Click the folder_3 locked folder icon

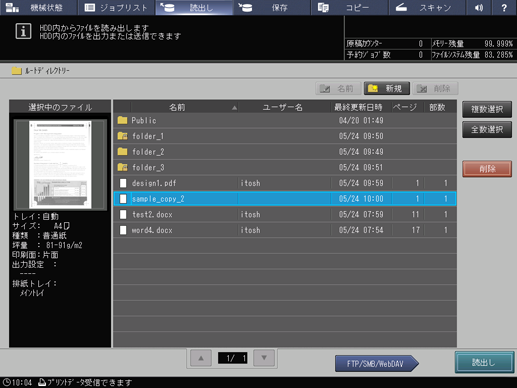[x=122, y=167]
